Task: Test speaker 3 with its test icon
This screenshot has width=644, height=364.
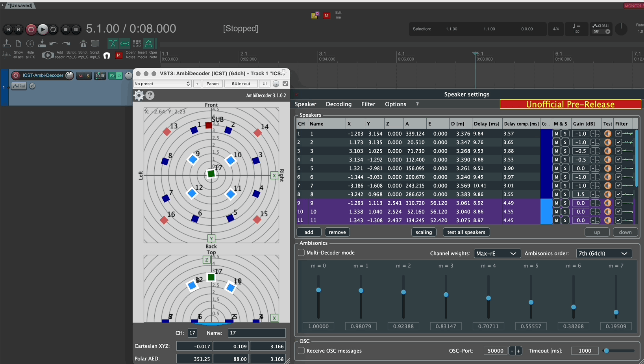Action: 608,151
